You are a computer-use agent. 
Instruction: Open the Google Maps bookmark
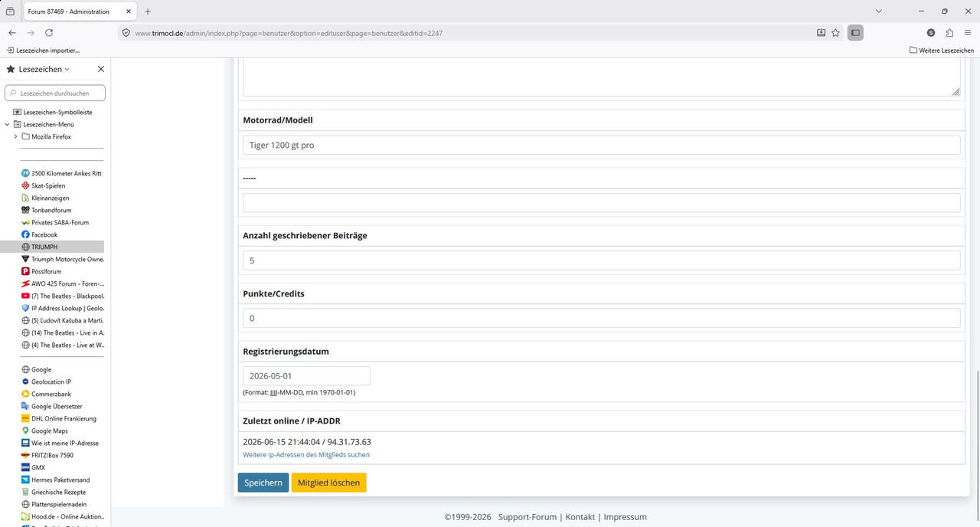(x=44, y=430)
